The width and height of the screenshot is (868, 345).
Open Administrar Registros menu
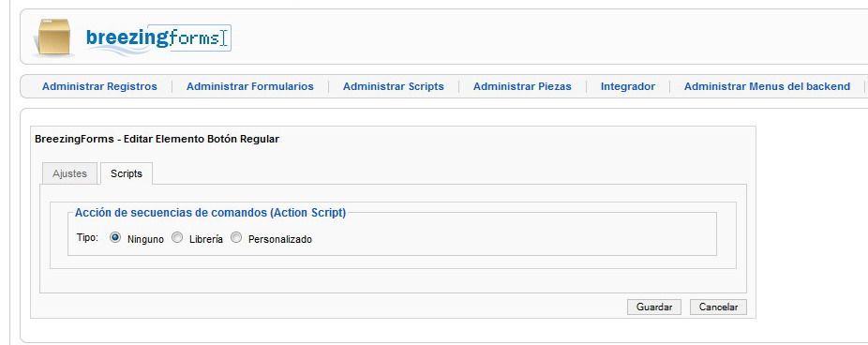(x=99, y=86)
